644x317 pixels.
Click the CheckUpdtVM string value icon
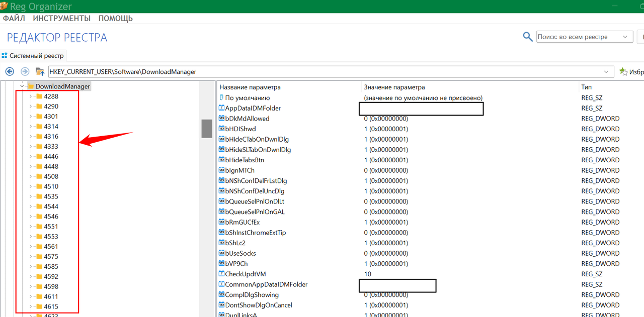point(221,274)
